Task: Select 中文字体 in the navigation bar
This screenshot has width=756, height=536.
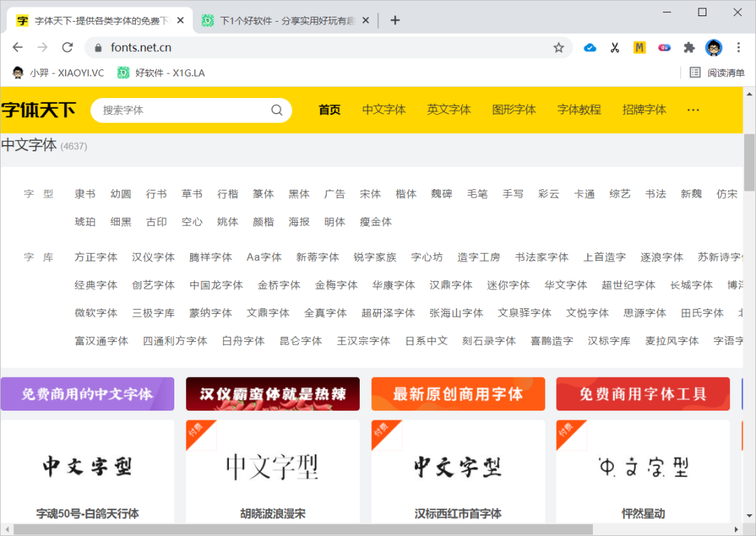Action: point(384,110)
